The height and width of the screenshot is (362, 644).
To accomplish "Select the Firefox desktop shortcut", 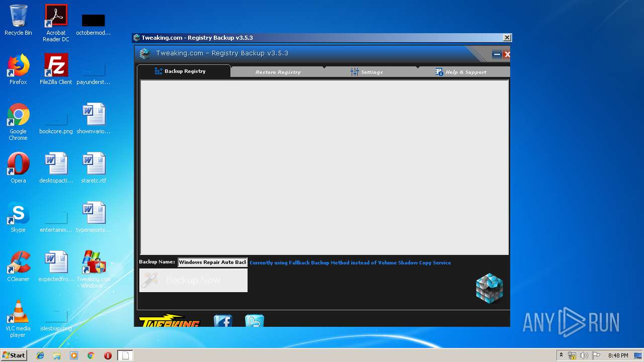I will 18,69.
